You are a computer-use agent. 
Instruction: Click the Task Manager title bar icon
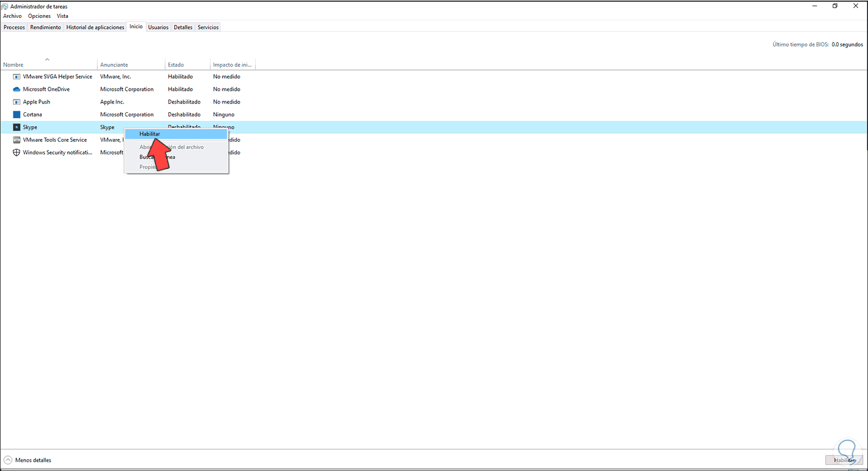coord(5,6)
